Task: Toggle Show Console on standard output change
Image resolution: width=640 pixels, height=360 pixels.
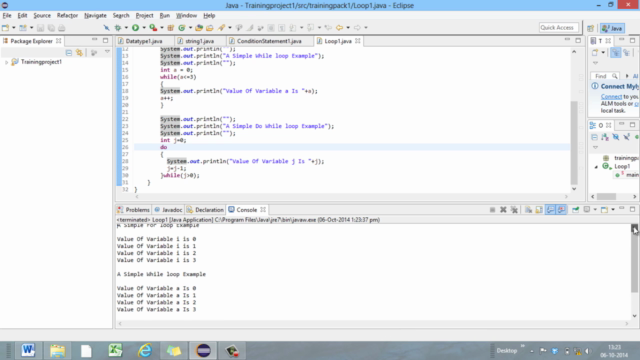Action: point(550,210)
